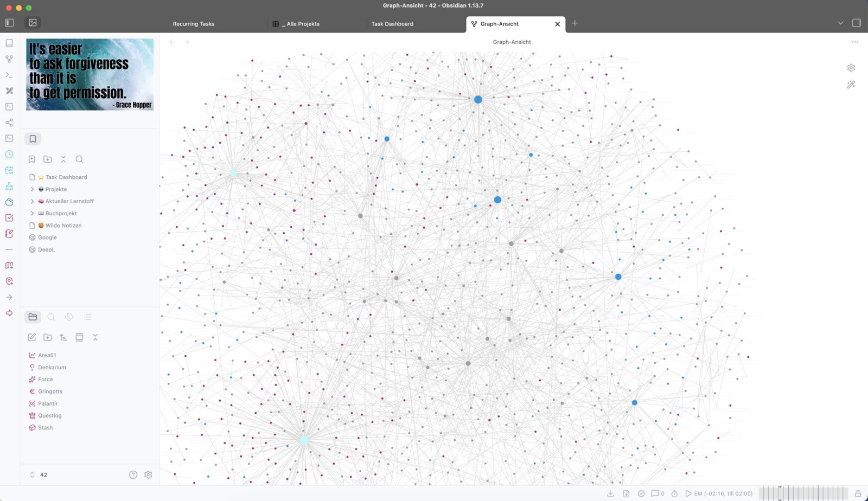
Task: Expand the Aktueller Lernstoff group
Action: [x=32, y=201]
